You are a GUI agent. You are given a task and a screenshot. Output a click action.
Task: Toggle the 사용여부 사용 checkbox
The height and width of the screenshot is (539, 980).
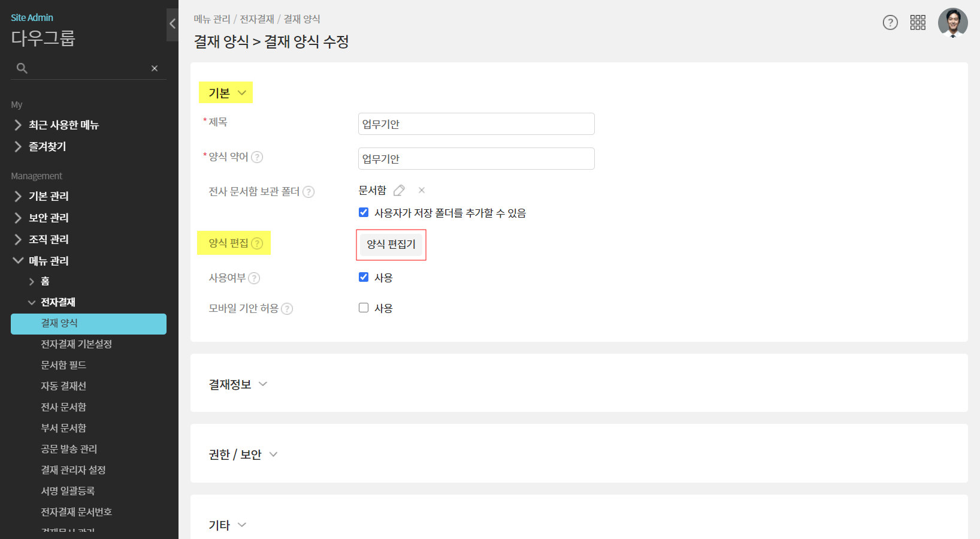(364, 277)
